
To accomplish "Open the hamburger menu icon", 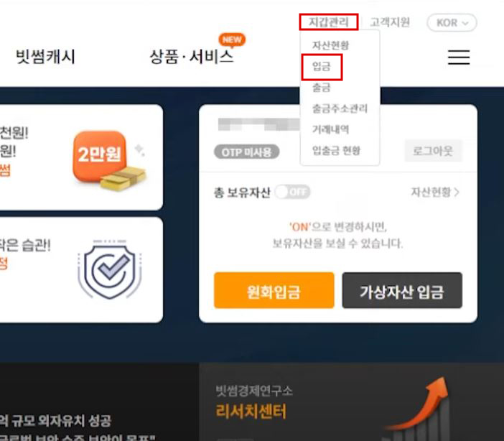I will coord(459,57).
